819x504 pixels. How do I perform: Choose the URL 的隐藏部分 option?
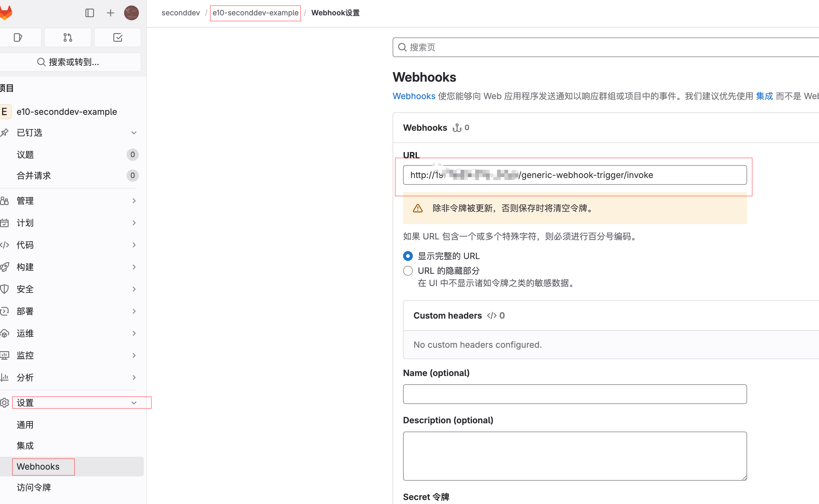coord(408,271)
